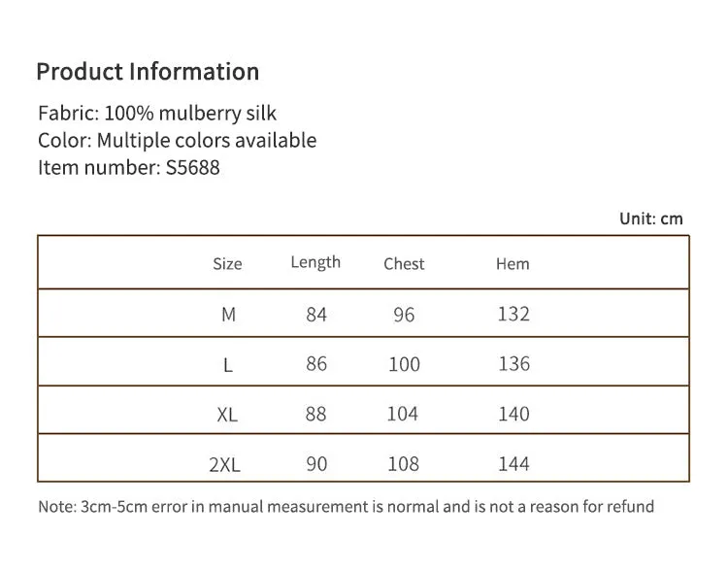Click the length value 90
728x571 pixels.
click(x=316, y=464)
